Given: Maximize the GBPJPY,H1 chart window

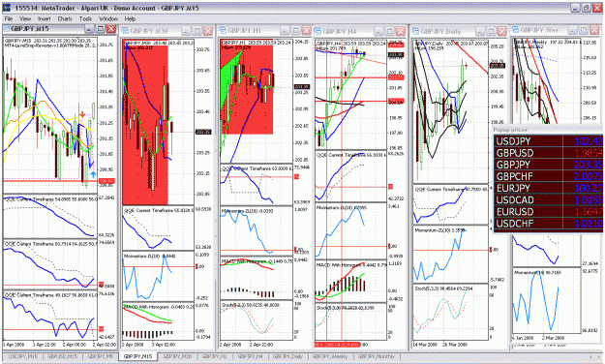Looking at the screenshot, I should pyautogui.click(x=295, y=30).
